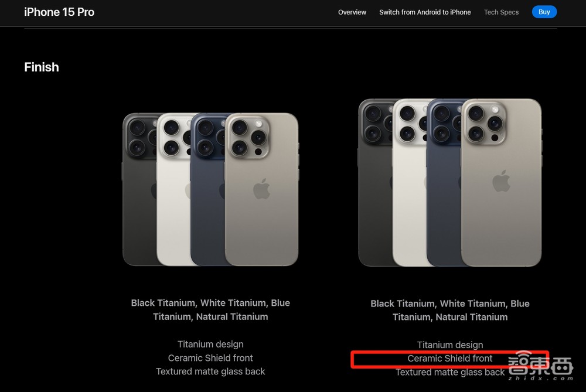Click the left Textured matte glass back text
Viewport: 586px width, 392px height.
point(210,371)
